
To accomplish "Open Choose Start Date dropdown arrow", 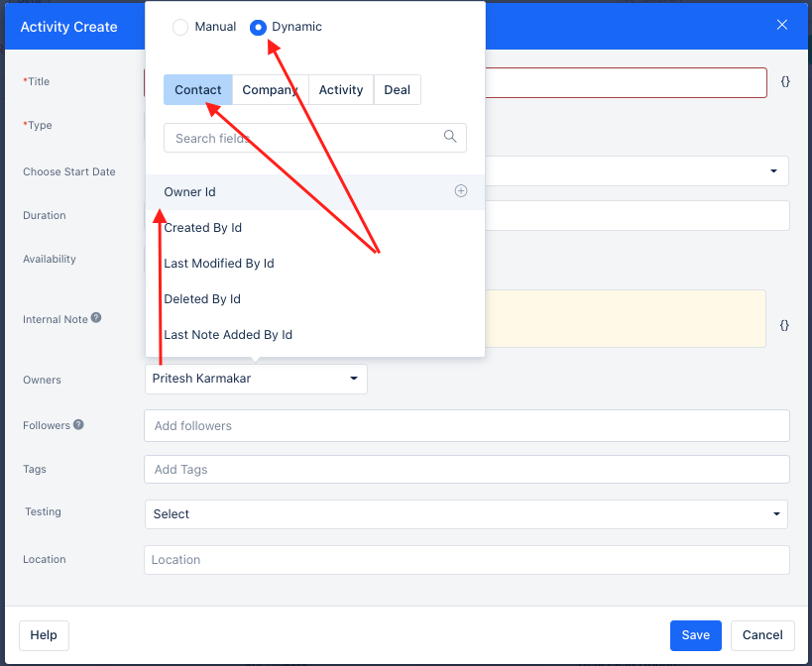I will click(773, 170).
